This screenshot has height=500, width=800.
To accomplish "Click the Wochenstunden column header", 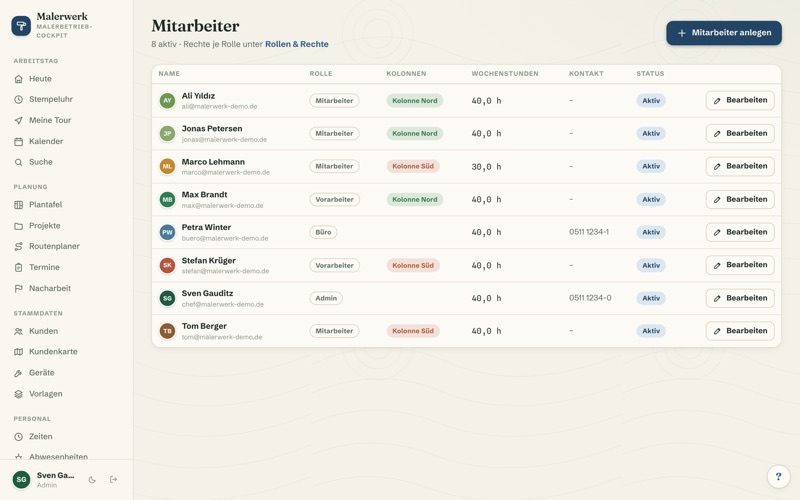I will point(505,73).
